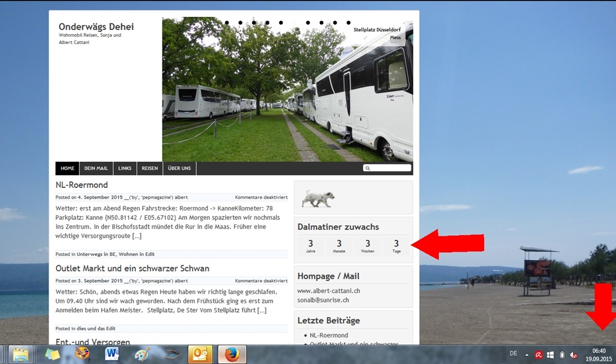The width and height of the screenshot is (616, 364).
Task: Open the www.albert-cattani.ch link
Action: tap(328, 291)
